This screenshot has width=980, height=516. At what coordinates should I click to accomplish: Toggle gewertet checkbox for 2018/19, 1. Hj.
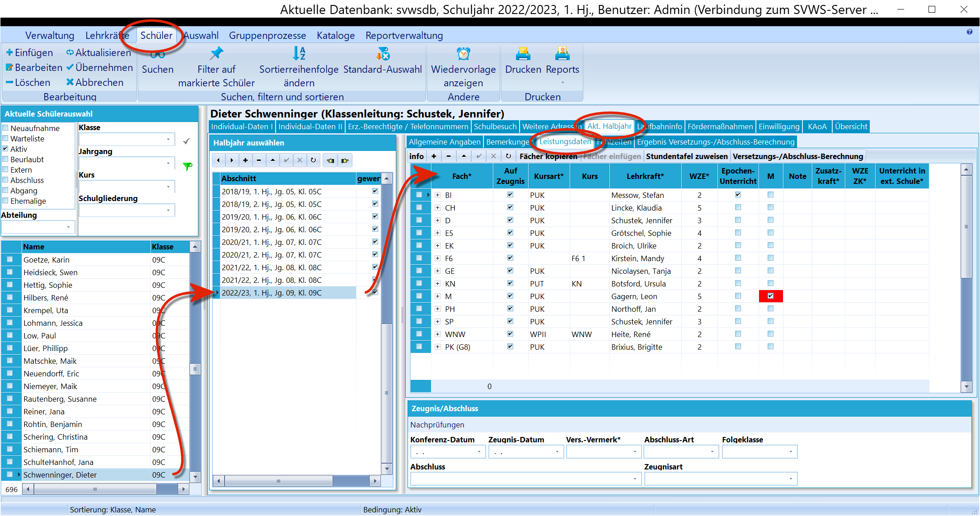(x=375, y=191)
